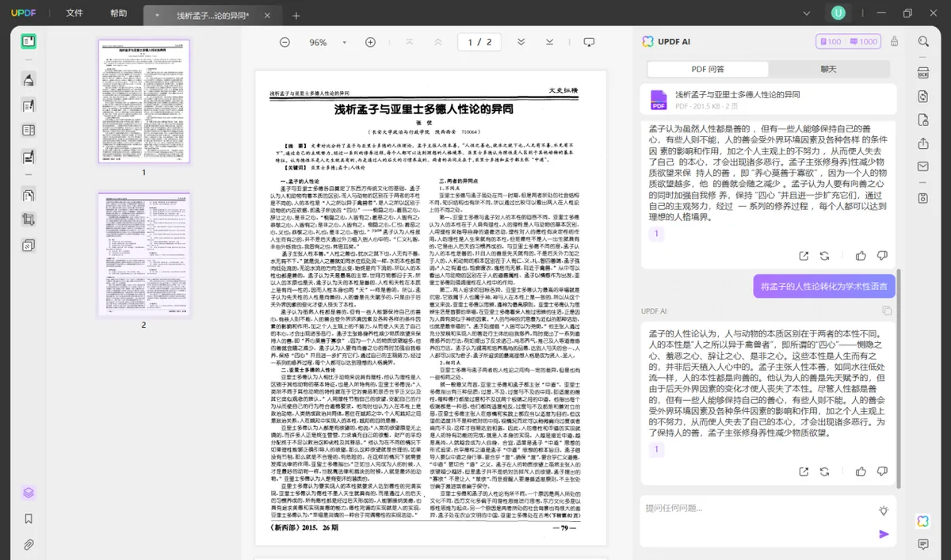Click the zoom in plus icon
This screenshot has height=560, width=951.
369,42
